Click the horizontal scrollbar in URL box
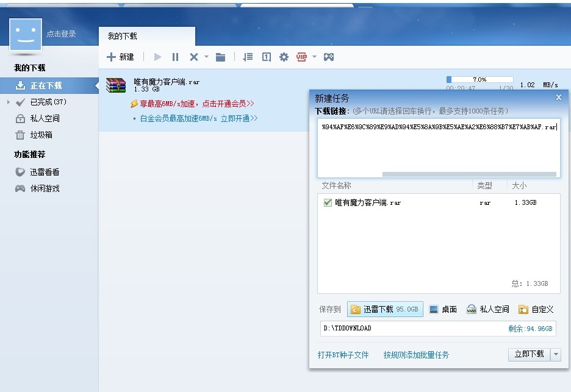This screenshot has width=571, height=392. point(469,174)
